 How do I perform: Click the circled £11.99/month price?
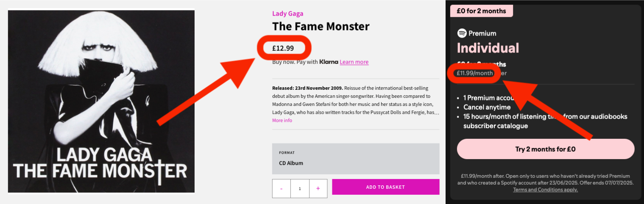coord(474,73)
